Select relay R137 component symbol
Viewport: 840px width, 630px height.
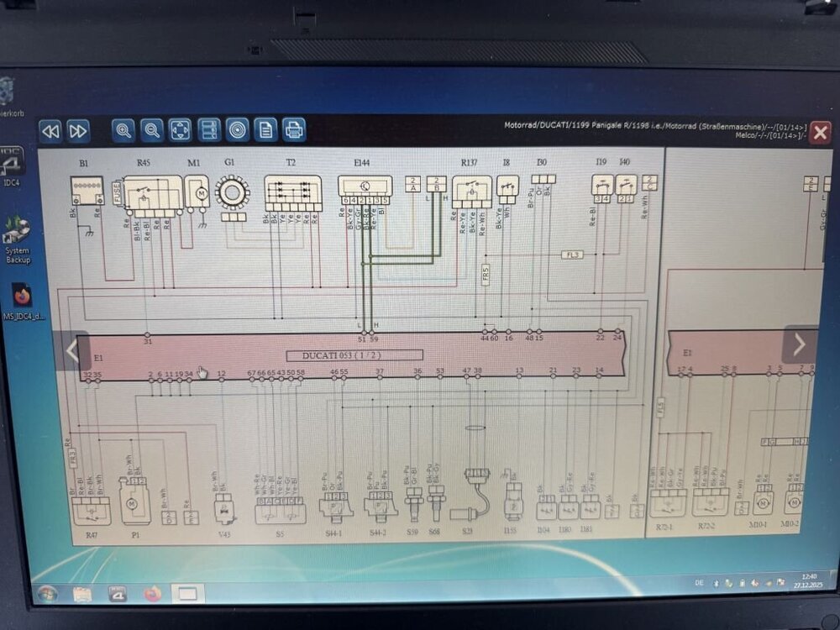coord(471,192)
